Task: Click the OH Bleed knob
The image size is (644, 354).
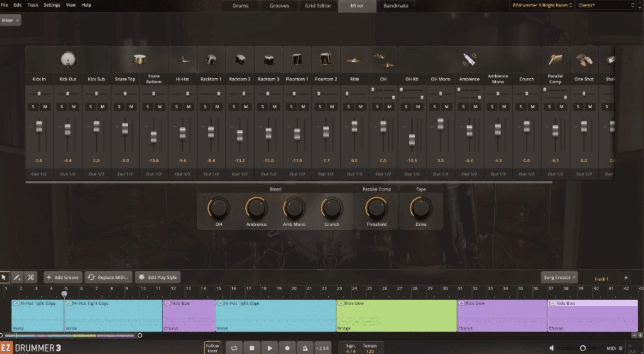Action: (218, 208)
